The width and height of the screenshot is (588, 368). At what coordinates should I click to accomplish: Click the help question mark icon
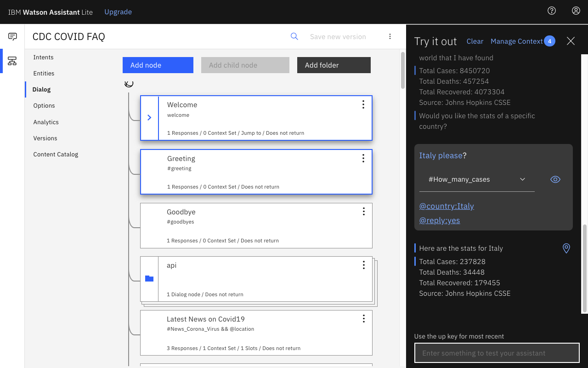(552, 11)
